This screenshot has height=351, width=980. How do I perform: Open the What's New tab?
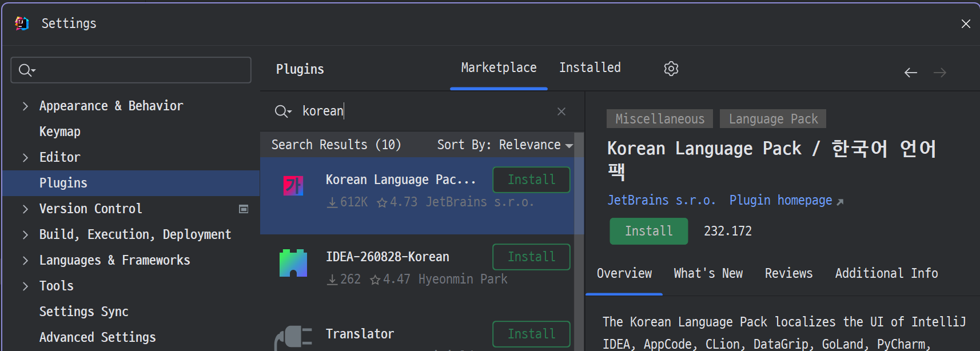(x=708, y=274)
